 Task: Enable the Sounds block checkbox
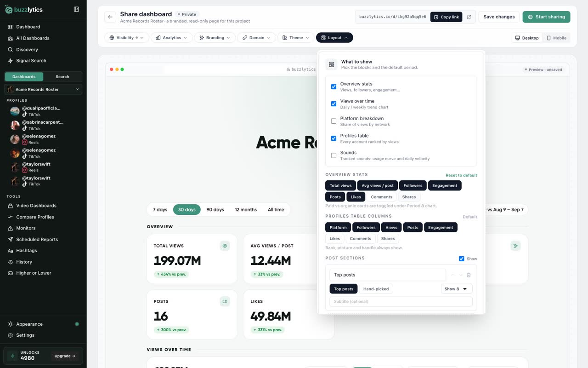[334, 155]
